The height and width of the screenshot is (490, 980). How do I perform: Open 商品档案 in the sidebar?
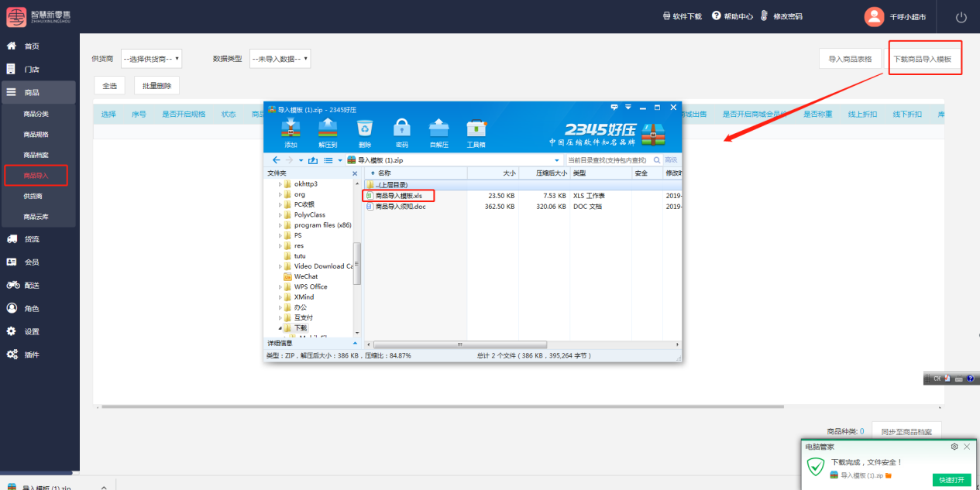(x=36, y=155)
